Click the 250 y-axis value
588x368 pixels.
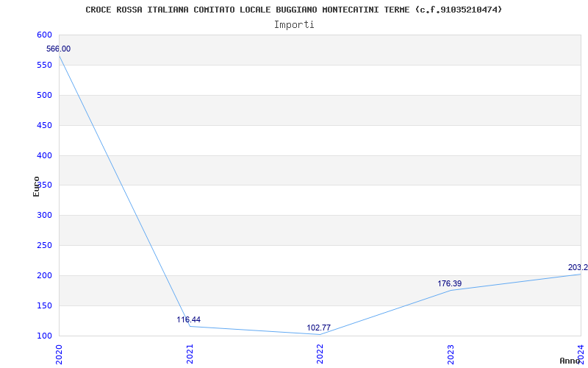pos(44,246)
